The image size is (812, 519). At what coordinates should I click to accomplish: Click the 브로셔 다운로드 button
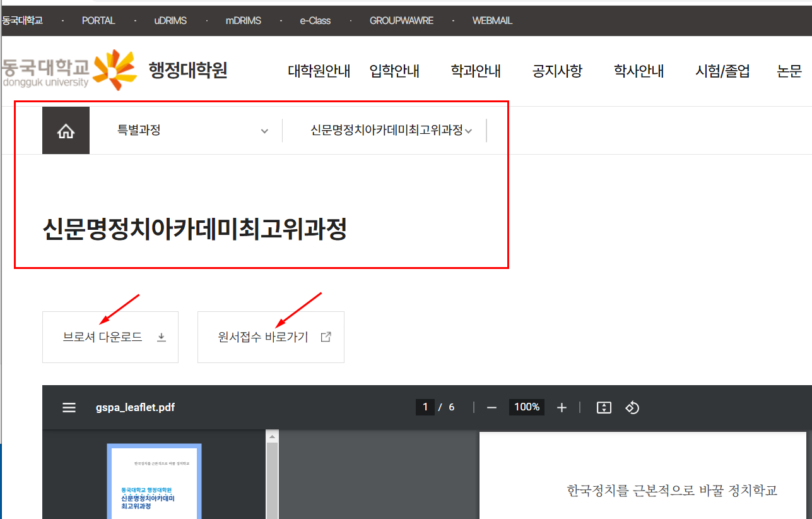coord(110,337)
